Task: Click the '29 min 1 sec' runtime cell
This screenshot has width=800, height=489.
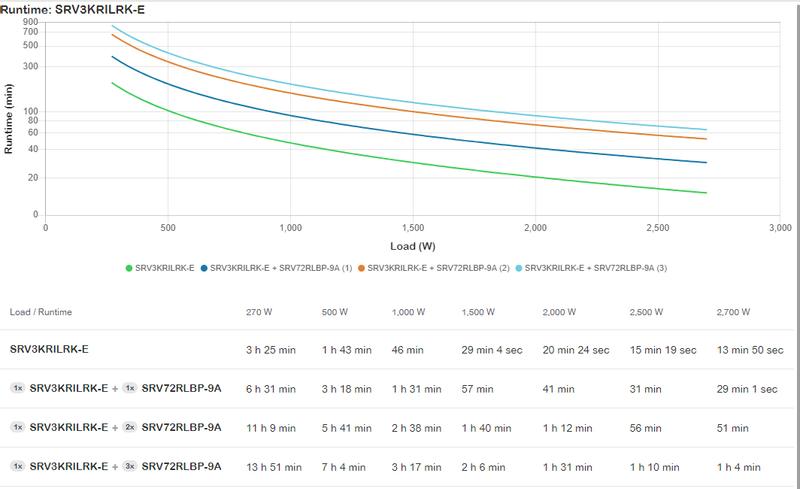Action: 745,388
